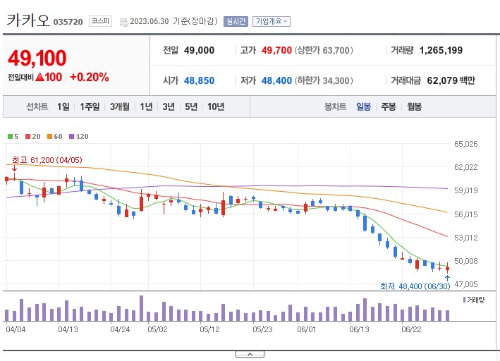Open the 기업개요 dropdown
The image size is (500, 361).
271,21
